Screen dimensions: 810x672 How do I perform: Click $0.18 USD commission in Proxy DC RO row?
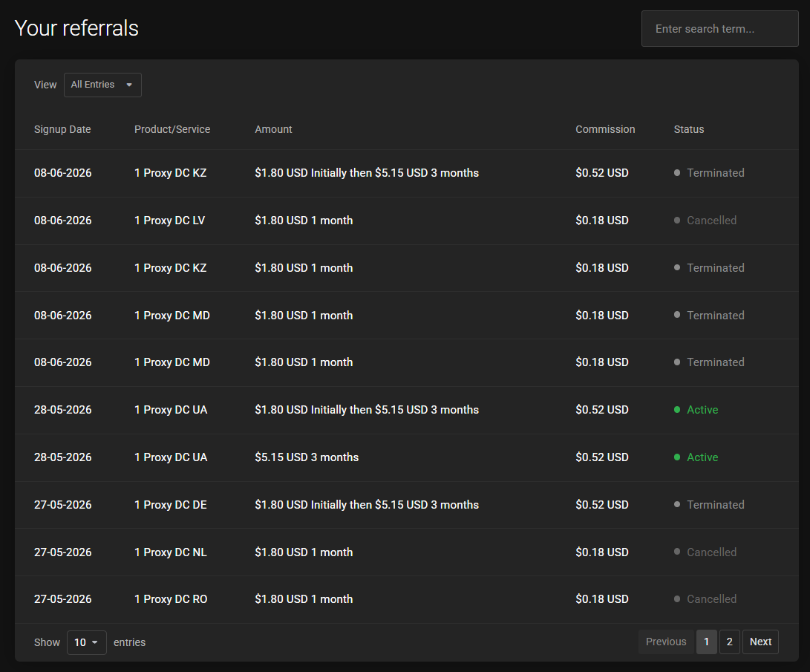point(602,599)
